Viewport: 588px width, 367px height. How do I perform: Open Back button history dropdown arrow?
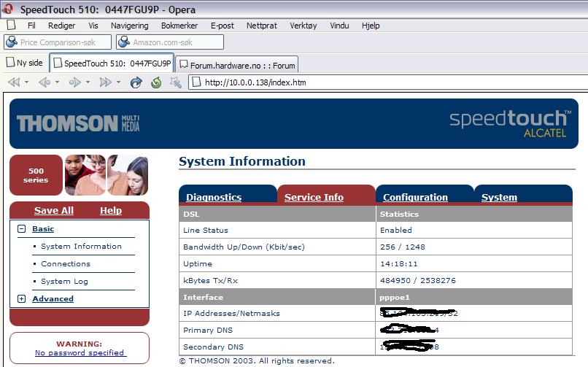[57, 82]
